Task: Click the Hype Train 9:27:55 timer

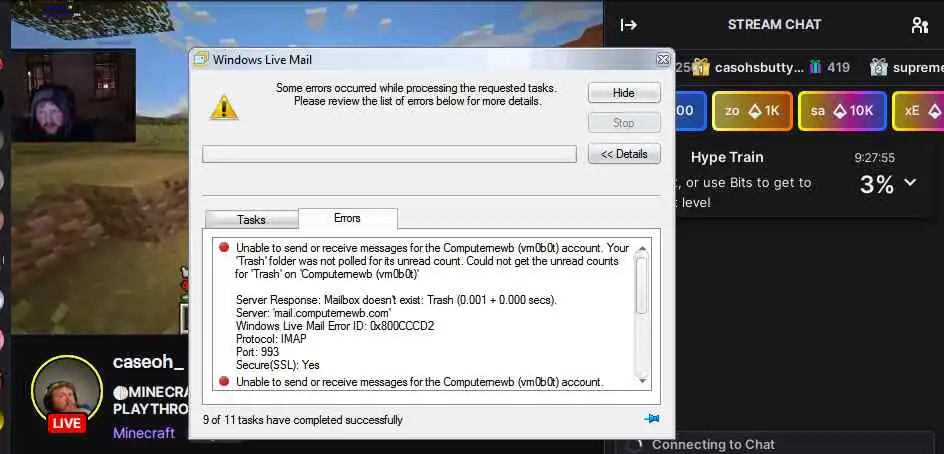Action: [x=874, y=158]
